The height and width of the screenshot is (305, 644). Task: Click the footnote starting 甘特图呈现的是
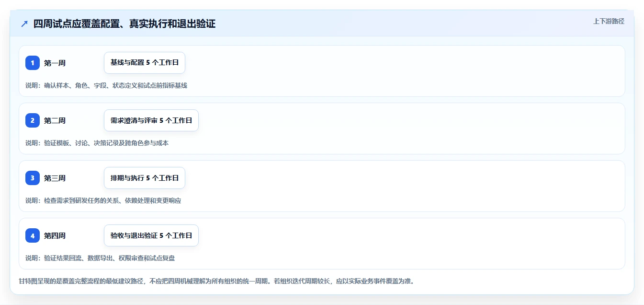coord(216,281)
